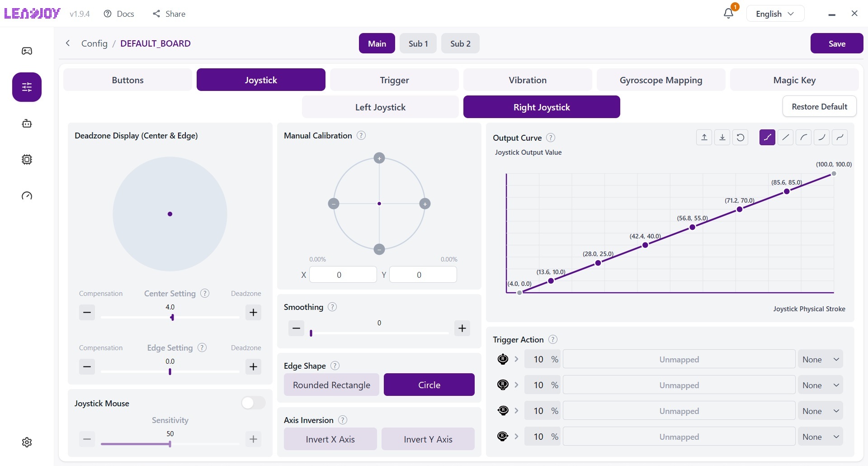Image resolution: width=868 pixels, height=466 pixels.
Task: Open the gamepad device page in sidebar
Action: 27,51
